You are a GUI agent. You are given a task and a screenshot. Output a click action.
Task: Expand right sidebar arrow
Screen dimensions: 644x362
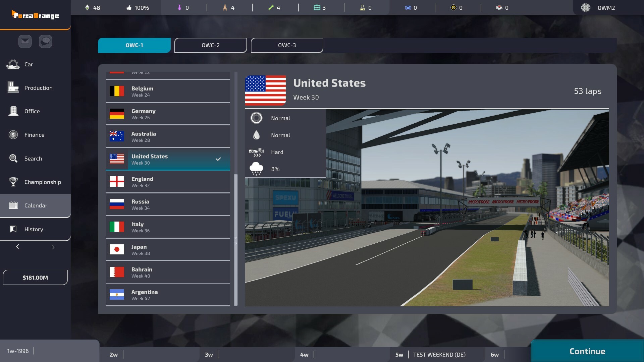53,247
